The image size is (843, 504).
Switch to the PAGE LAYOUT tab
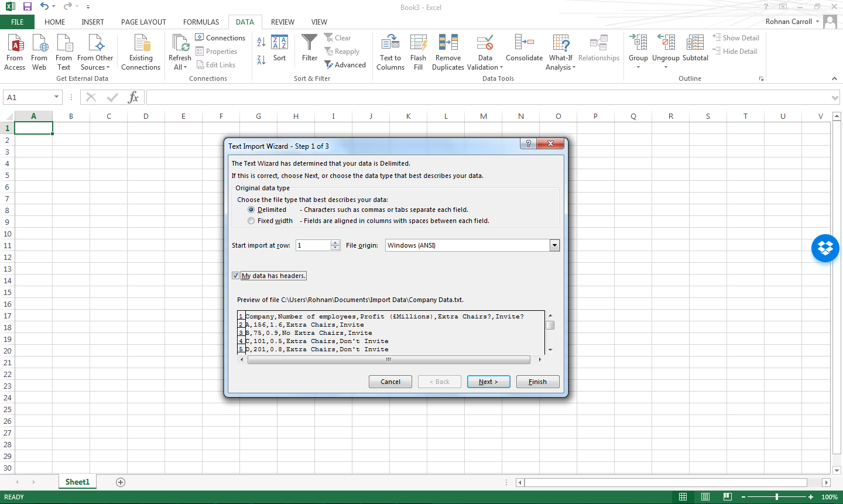click(143, 22)
